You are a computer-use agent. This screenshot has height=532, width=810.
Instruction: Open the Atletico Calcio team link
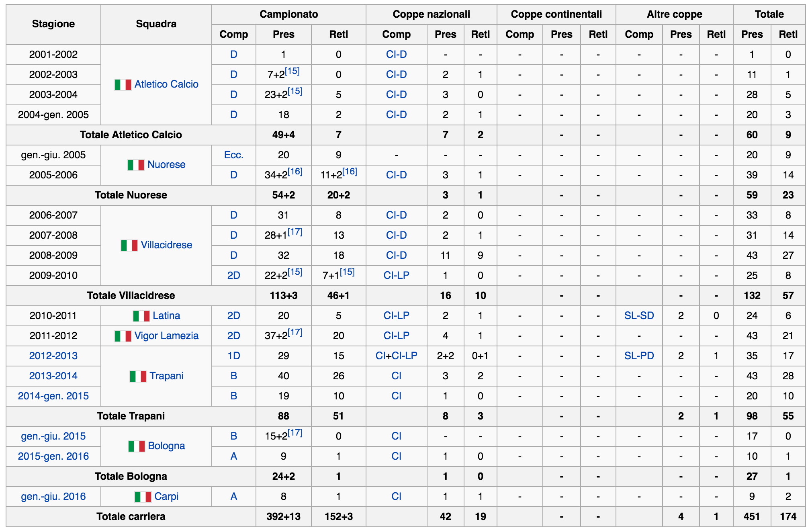(x=166, y=84)
